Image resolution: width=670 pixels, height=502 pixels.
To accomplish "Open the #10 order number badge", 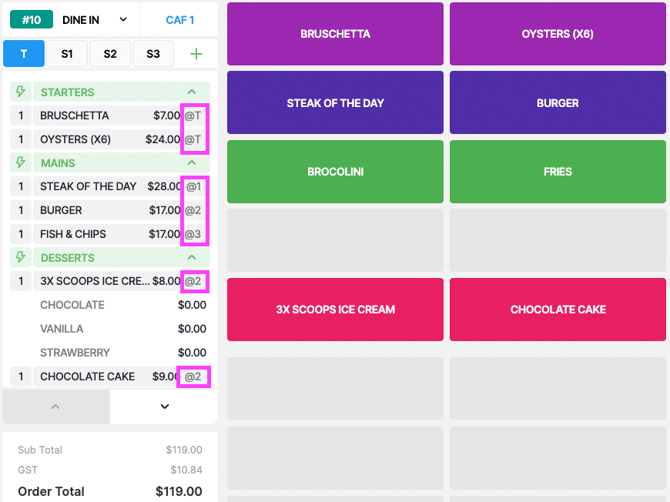I will [x=31, y=20].
